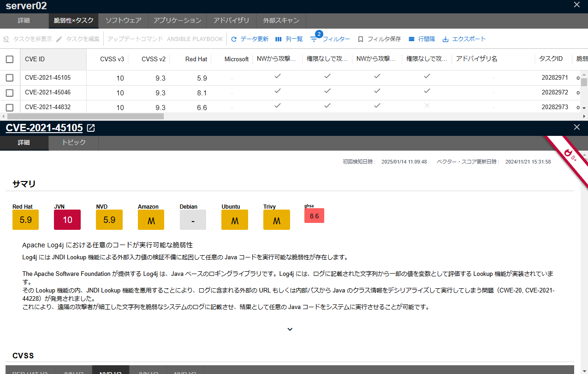
Task: Check the CVE-2021-45105 row checkbox
Action: (x=10, y=78)
